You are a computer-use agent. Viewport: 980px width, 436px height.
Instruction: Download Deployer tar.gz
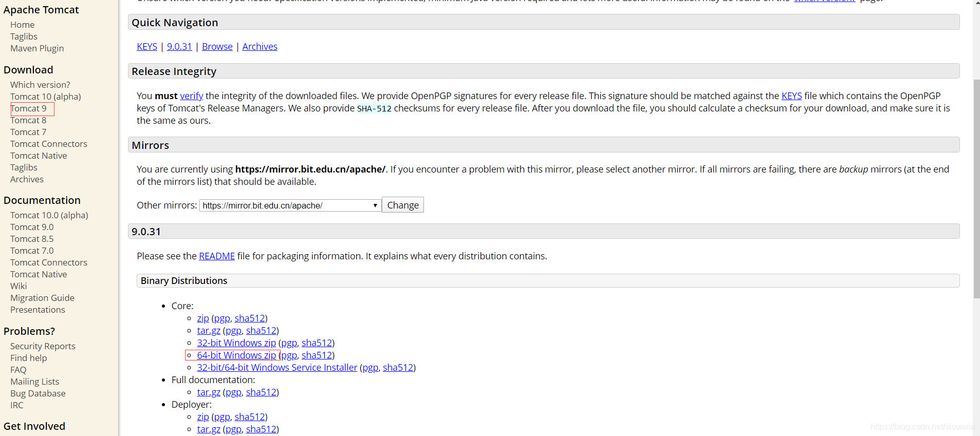tap(209, 429)
